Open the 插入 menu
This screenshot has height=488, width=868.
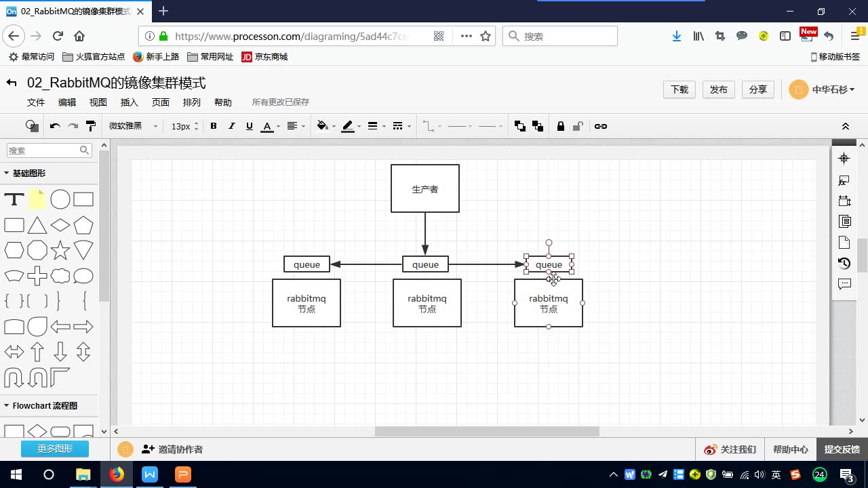pyautogui.click(x=130, y=102)
